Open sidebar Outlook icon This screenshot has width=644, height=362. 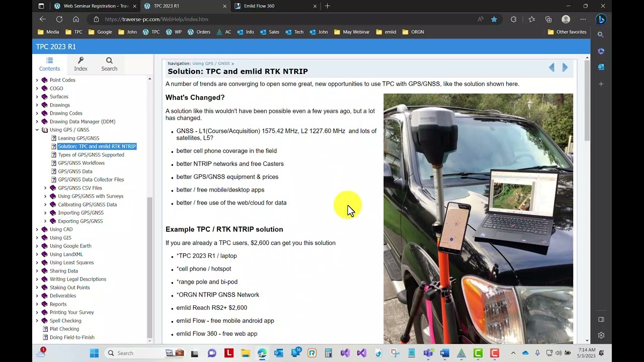[601, 67]
